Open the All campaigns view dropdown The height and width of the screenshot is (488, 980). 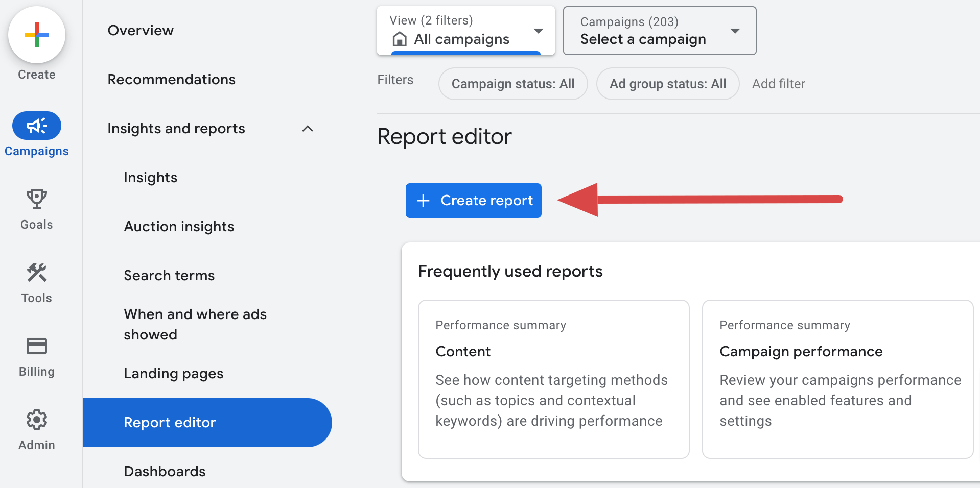click(x=466, y=31)
